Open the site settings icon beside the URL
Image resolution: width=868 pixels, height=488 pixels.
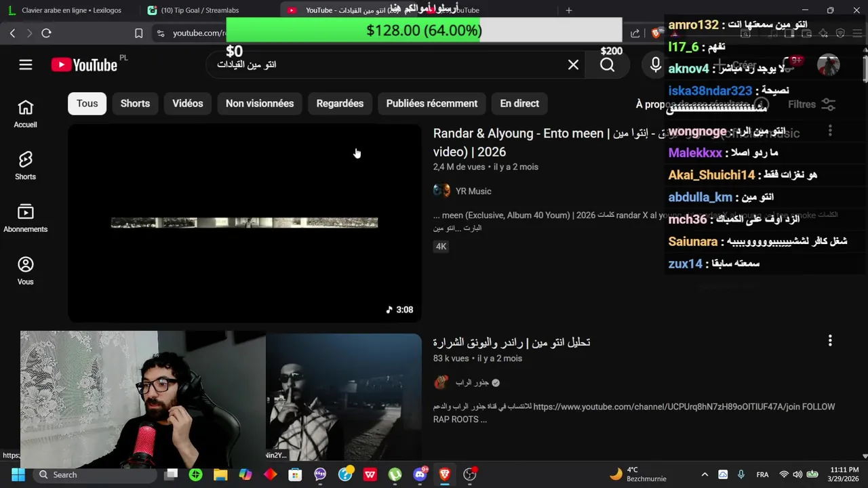pyautogui.click(x=161, y=33)
